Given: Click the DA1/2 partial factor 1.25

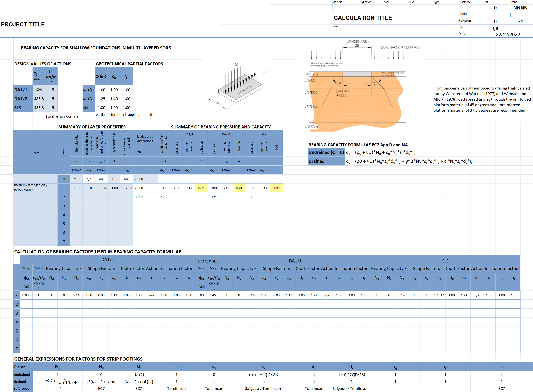Looking at the screenshot, I should (x=101, y=99).
